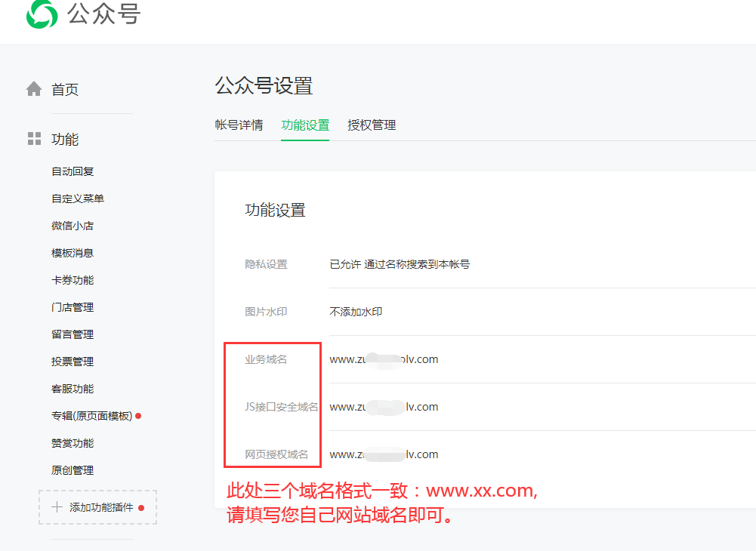
Task: Open 专辑(原页面模板) sidebar item
Action: click(91, 416)
